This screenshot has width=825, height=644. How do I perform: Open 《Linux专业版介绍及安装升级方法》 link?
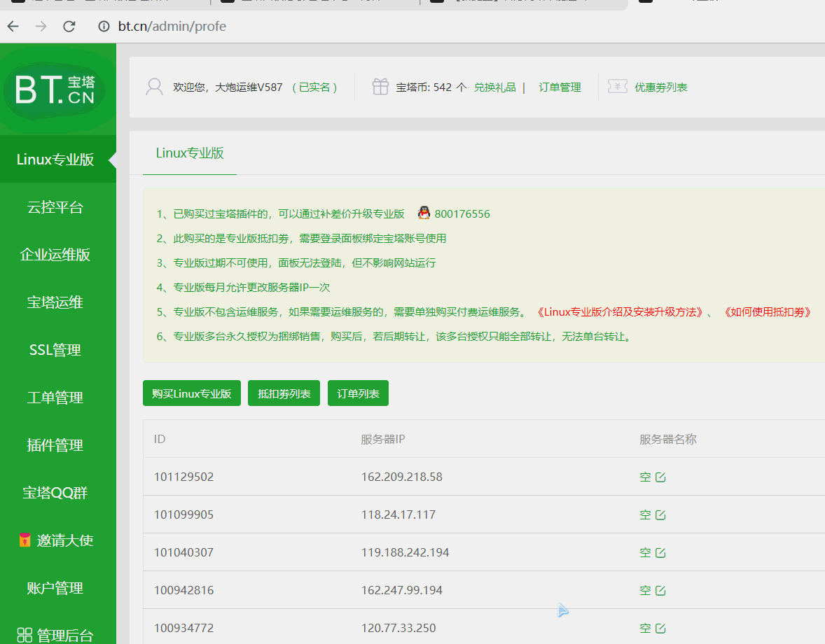pyautogui.click(x=621, y=312)
